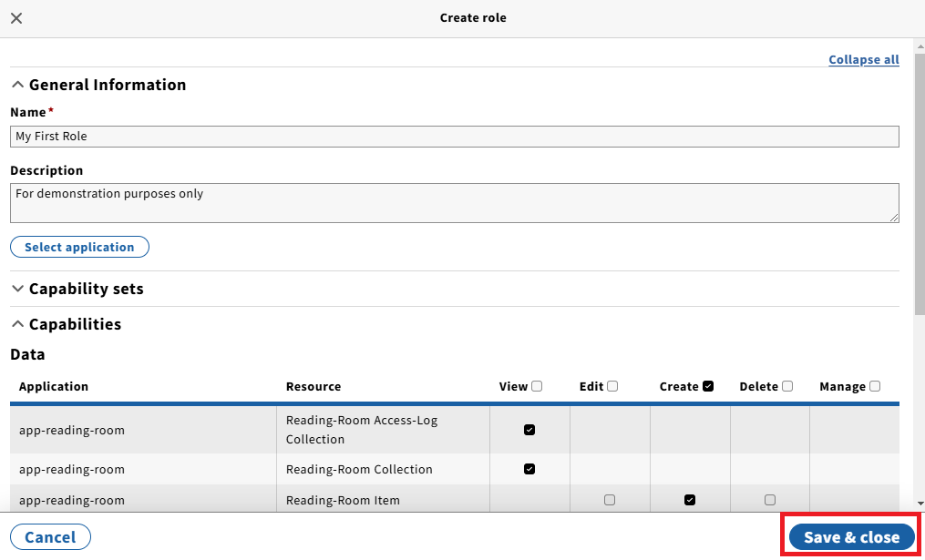Click the Cancel button
Viewport: 925px width, 560px height.
click(50, 537)
